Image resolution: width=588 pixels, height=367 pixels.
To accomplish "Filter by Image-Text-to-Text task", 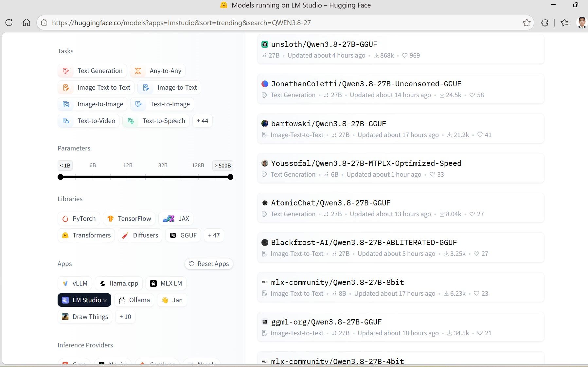I will 96,87.
